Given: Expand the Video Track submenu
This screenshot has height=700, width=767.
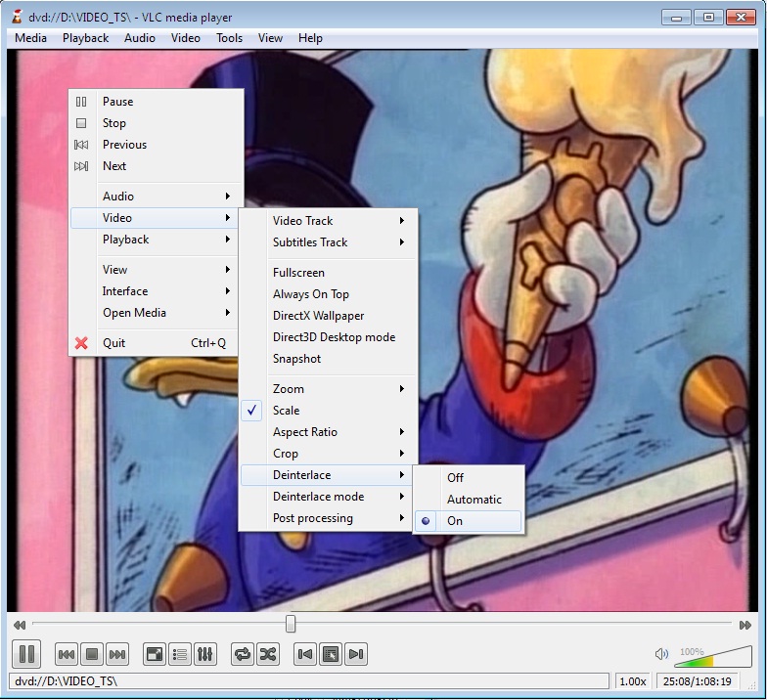Looking at the screenshot, I should 329,221.
